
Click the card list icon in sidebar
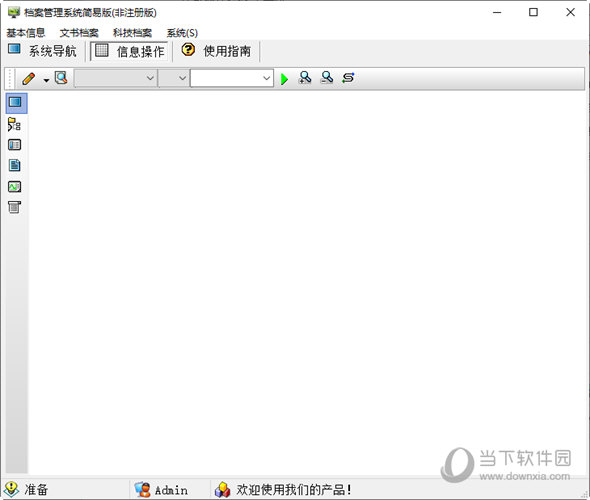(14, 145)
